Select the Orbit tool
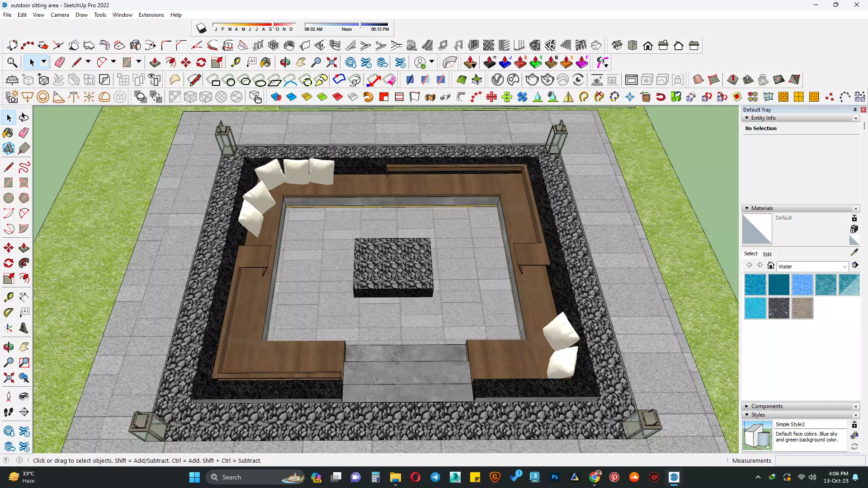Viewport: 868px width, 488px height. point(8,347)
